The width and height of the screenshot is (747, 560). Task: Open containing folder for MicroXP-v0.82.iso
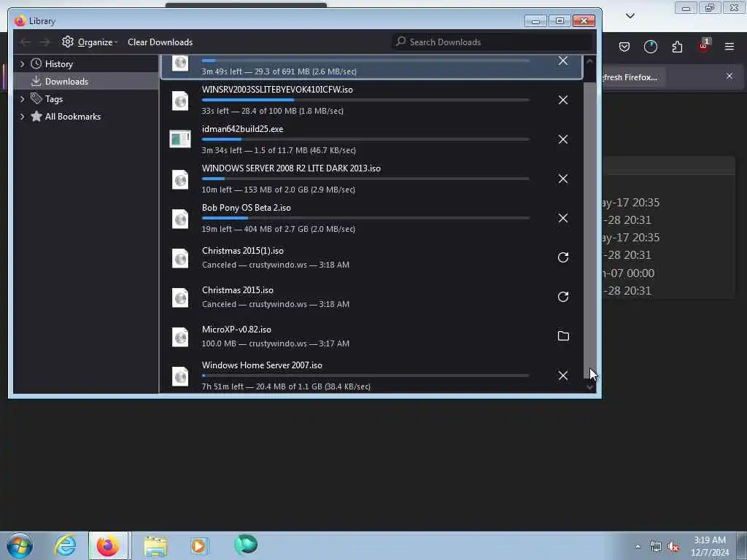pyautogui.click(x=563, y=336)
